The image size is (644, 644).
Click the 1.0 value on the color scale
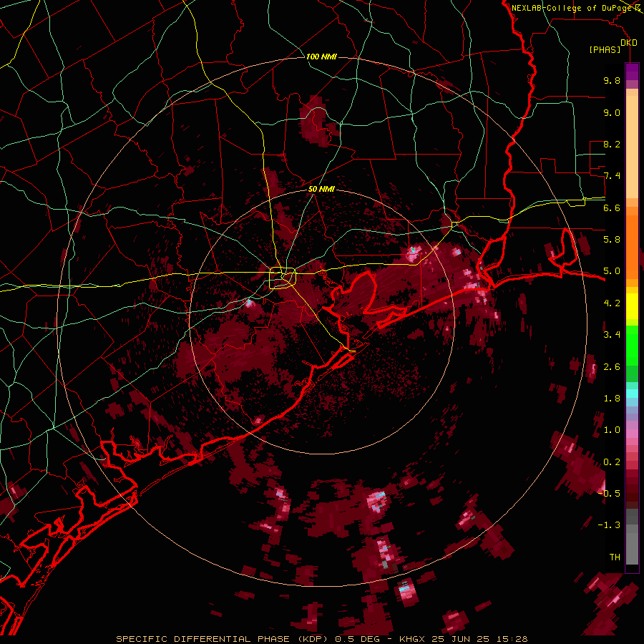coord(612,430)
